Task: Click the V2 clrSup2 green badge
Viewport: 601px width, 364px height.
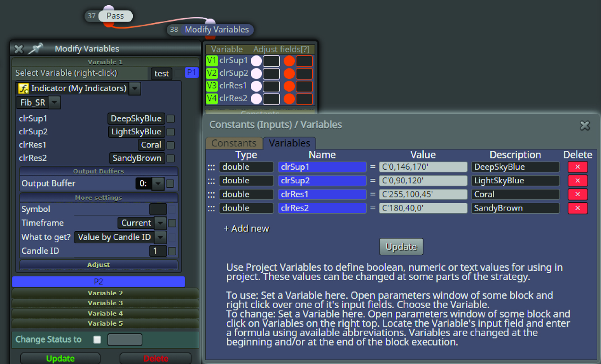Action: coord(212,73)
